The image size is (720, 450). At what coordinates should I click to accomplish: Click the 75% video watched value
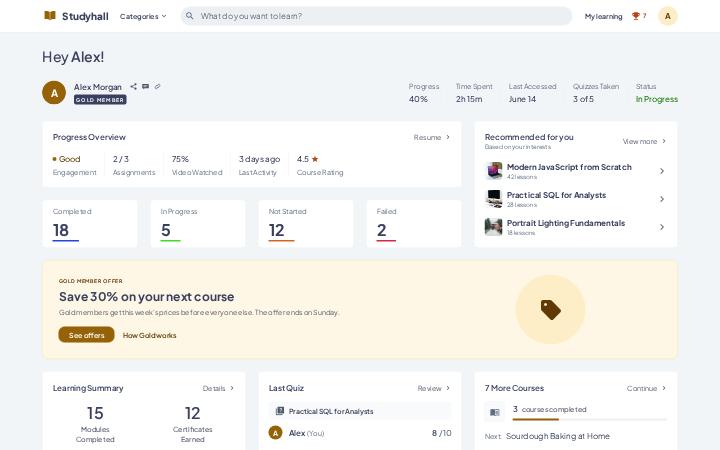pyautogui.click(x=180, y=159)
